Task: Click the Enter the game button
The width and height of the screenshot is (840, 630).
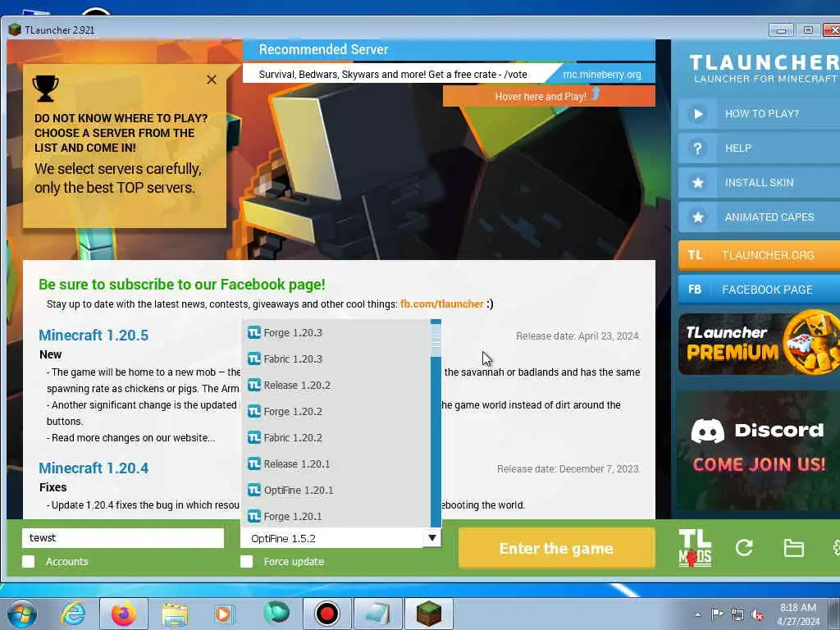Action: click(557, 548)
